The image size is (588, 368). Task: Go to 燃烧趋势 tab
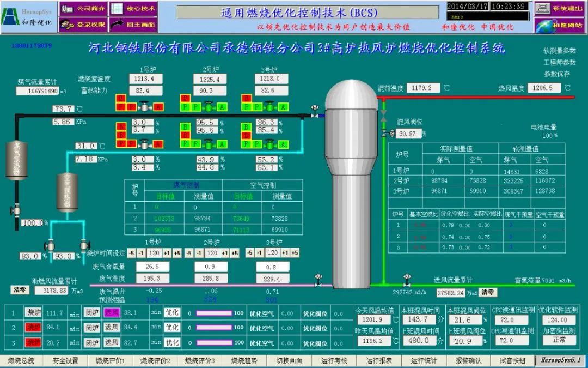[244, 361]
